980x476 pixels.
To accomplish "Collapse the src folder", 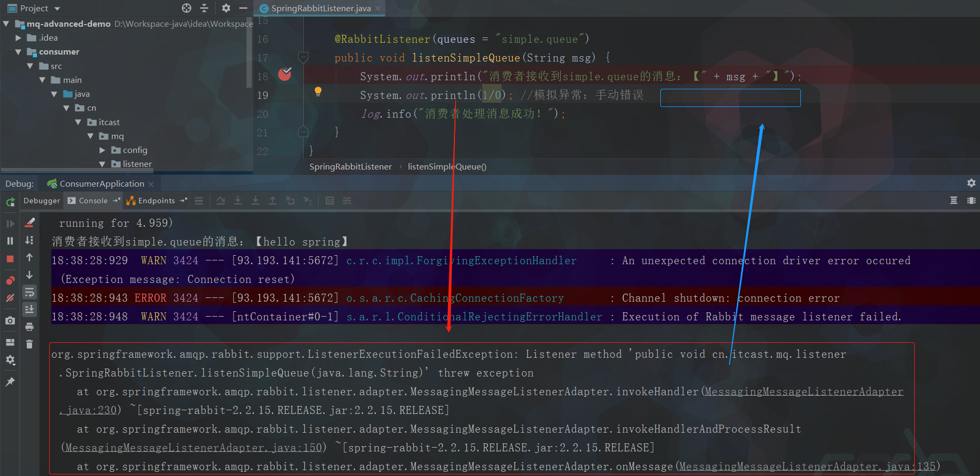I will 30,66.
